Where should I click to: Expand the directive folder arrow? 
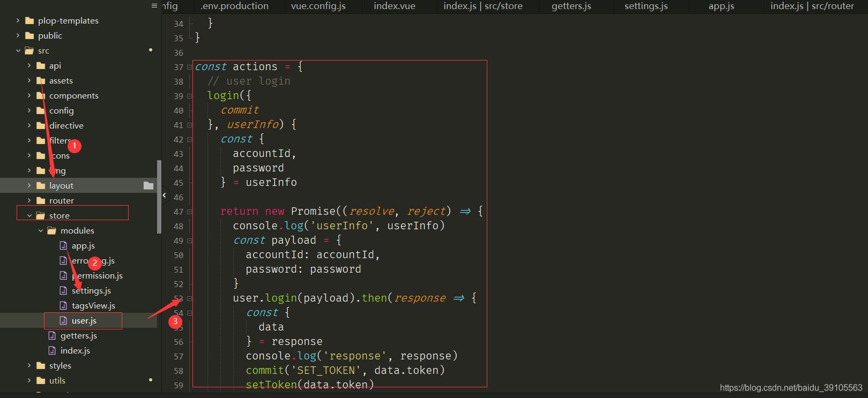pyautogui.click(x=29, y=126)
